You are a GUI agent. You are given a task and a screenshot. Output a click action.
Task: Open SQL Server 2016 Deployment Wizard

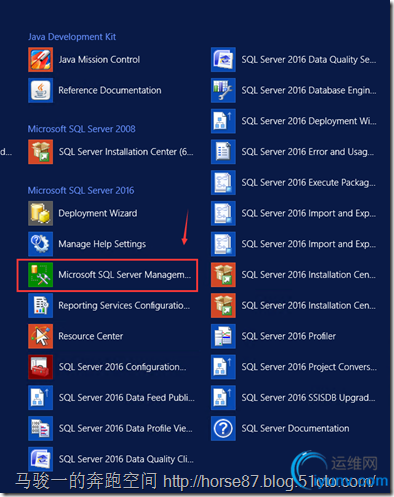tap(294, 121)
